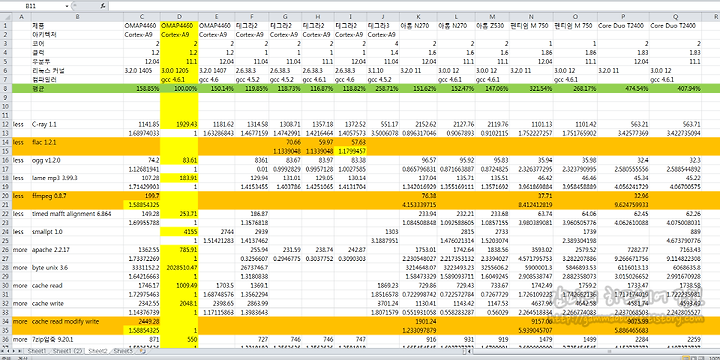
Task: Open the Sheet3 tab
Action: pos(124,351)
